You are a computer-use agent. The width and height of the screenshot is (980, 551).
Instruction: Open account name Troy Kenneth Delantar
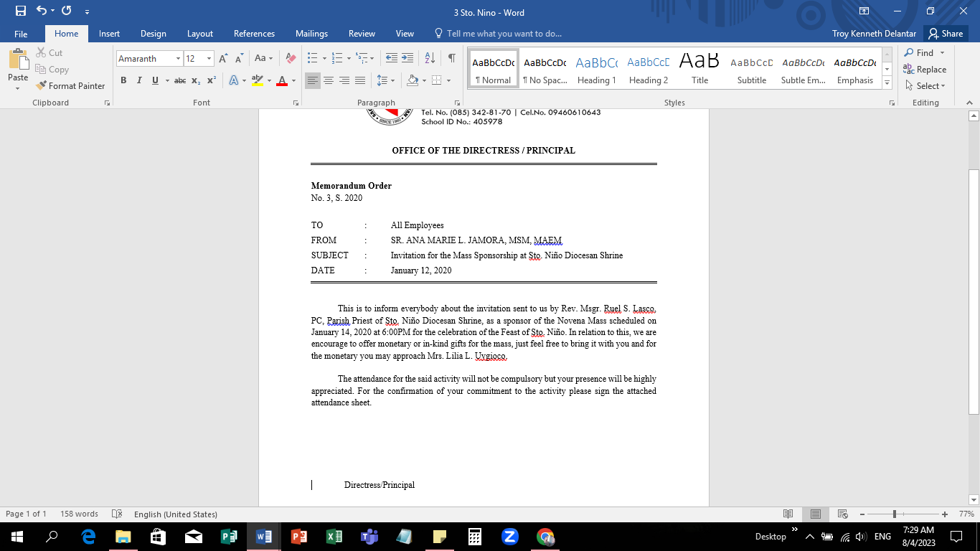point(874,34)
